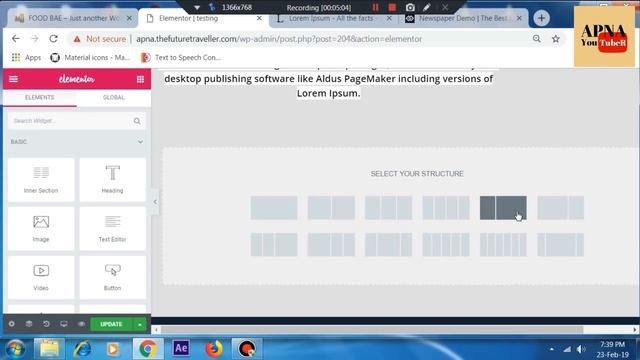
Task: Switch to the Newspaper Demo browser tab
Action: (463, 18)
